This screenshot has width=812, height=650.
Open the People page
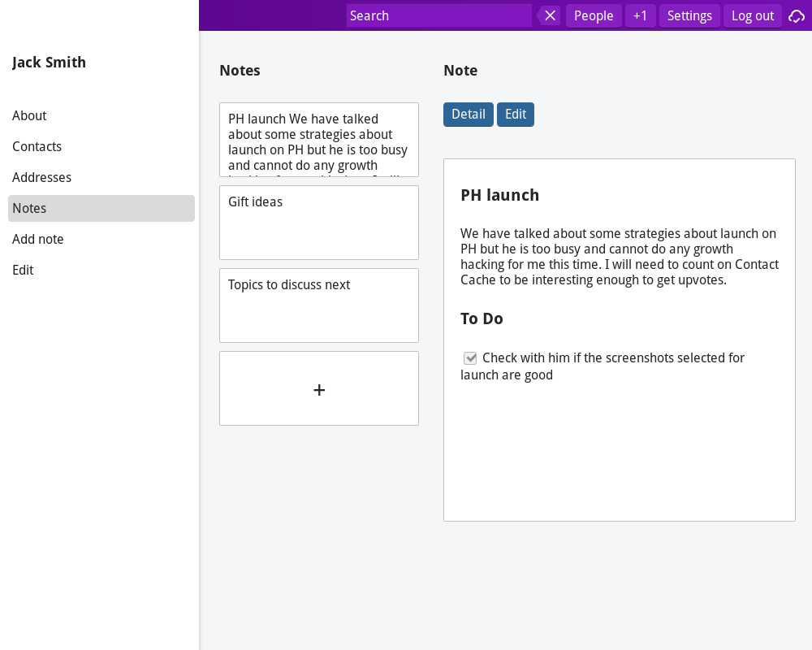point(594,15)
